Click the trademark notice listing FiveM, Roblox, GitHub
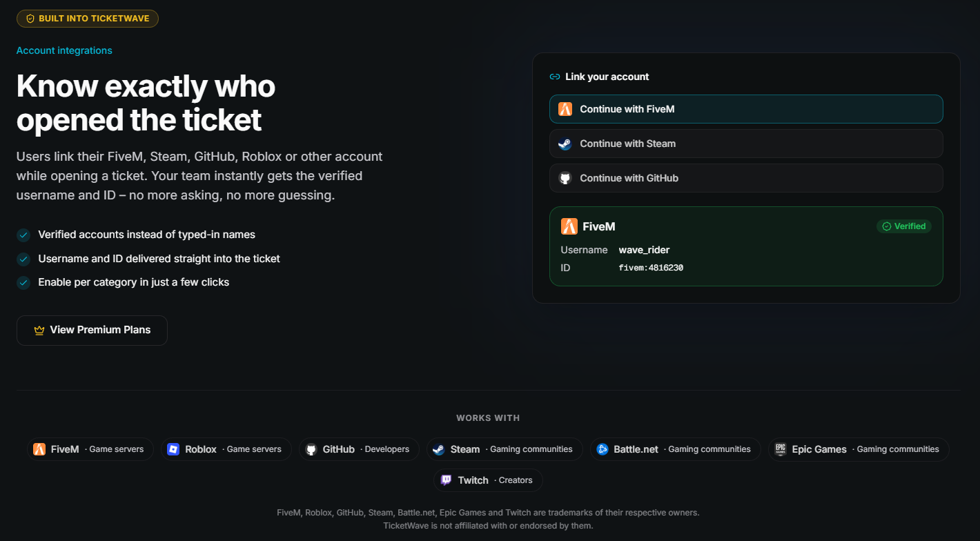The image size is (980, 541). pyautogui.click(x=488, y=513)
